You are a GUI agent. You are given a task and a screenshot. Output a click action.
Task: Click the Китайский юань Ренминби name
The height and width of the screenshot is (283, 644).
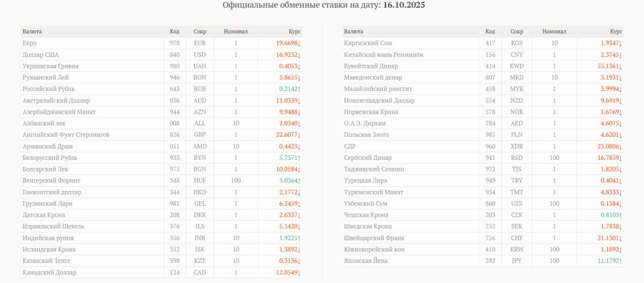pos(383,55)
